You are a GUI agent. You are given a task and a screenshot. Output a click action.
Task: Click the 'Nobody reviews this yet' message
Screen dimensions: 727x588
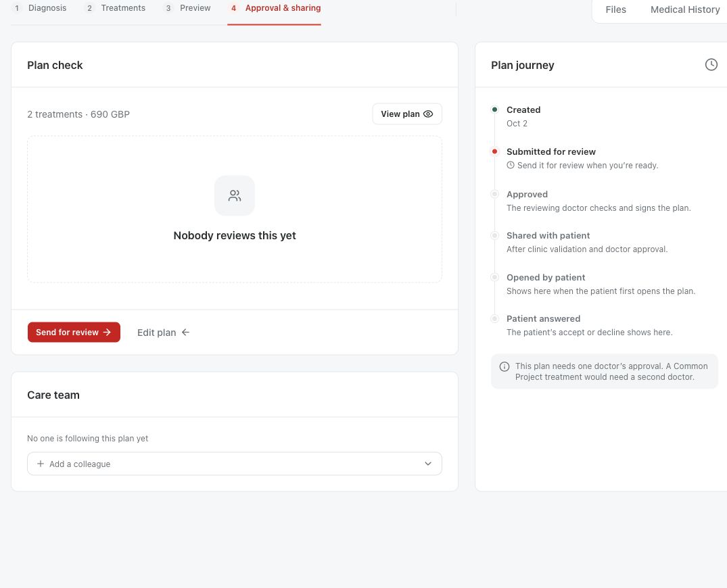235,235
